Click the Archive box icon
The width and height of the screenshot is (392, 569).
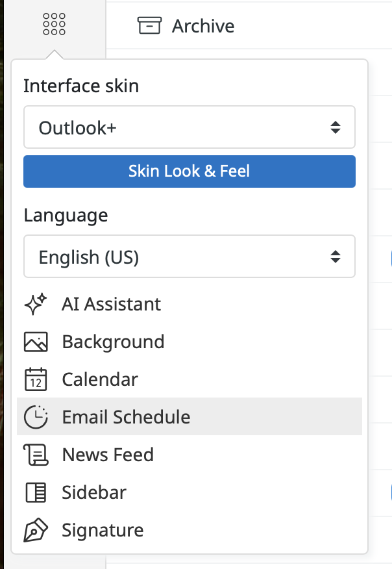(x=149, y=26)
